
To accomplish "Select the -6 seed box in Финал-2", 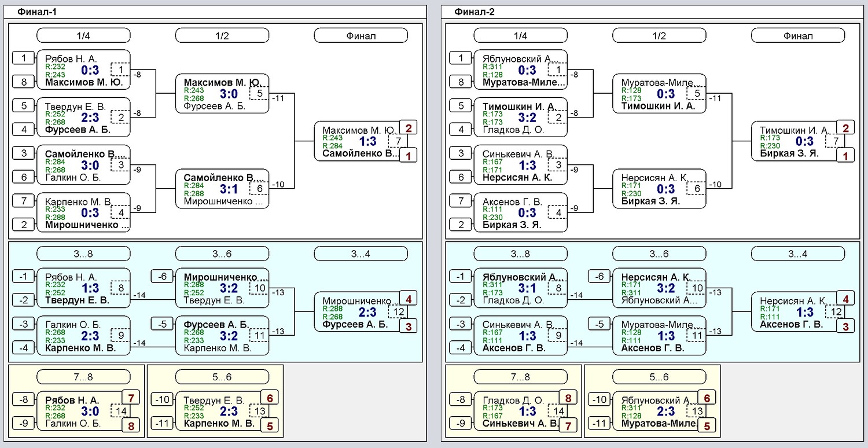I will [599, 277].
